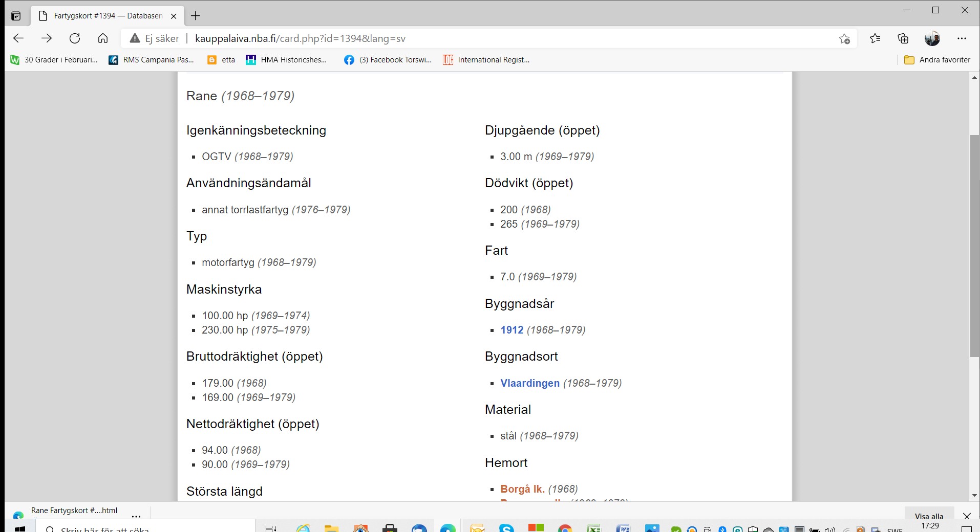
Task: Follow the Vlaardingen link
Action: click(530, 383)
